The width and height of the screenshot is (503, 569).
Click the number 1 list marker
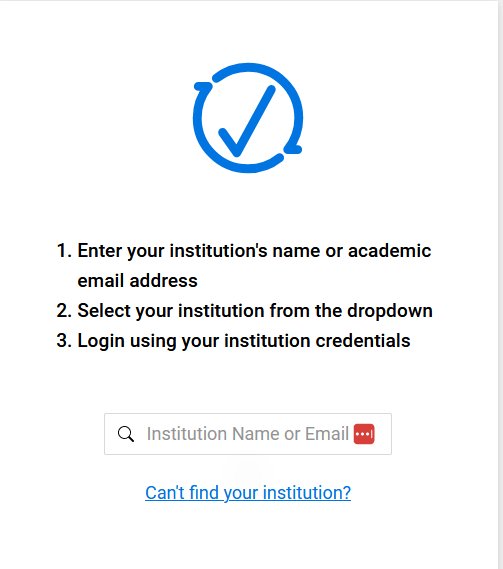coord(64,251)
